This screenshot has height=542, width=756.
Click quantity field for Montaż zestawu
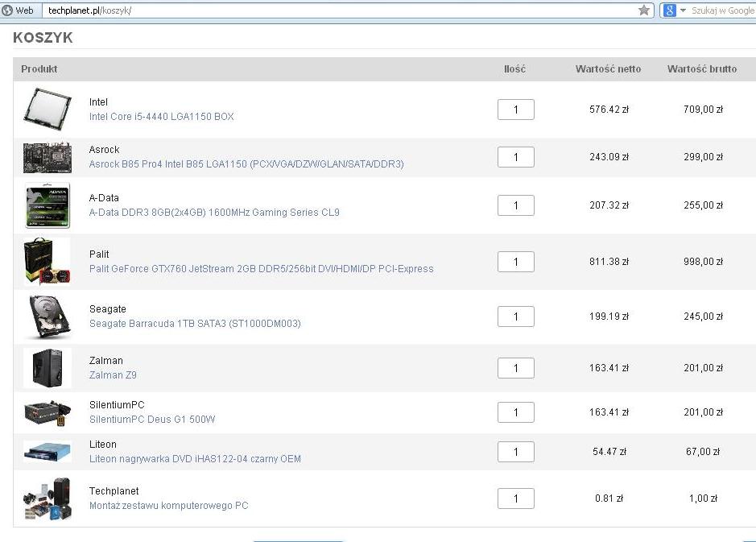pos(516,499)
